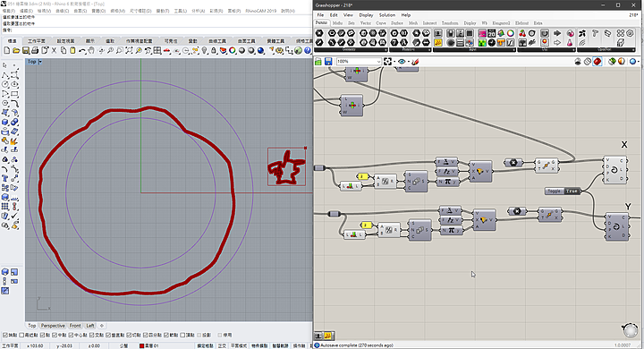Toggle the True boolean toggle component
The height and width of the screenshot is (349, 644).
tap(572, 192)
